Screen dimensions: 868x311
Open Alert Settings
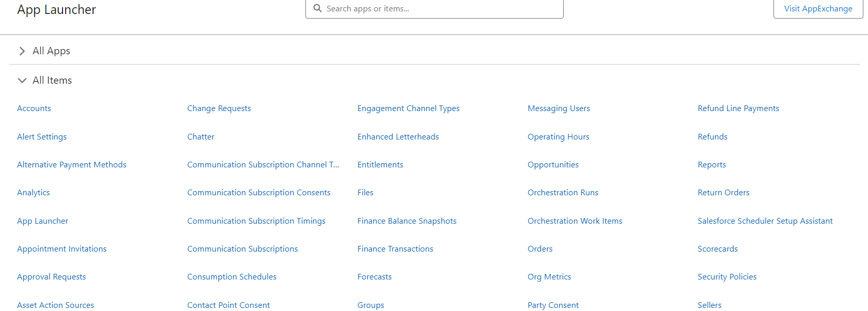click(x=42, y=137)
